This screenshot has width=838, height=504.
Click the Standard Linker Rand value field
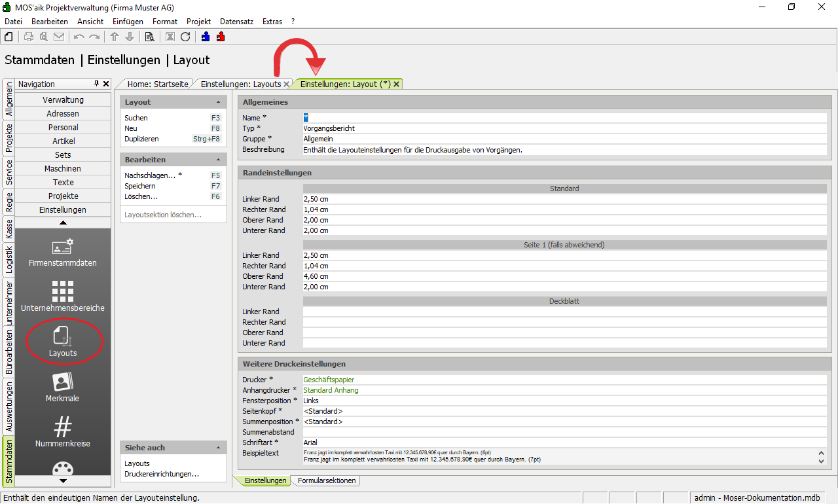coord(564,199)
